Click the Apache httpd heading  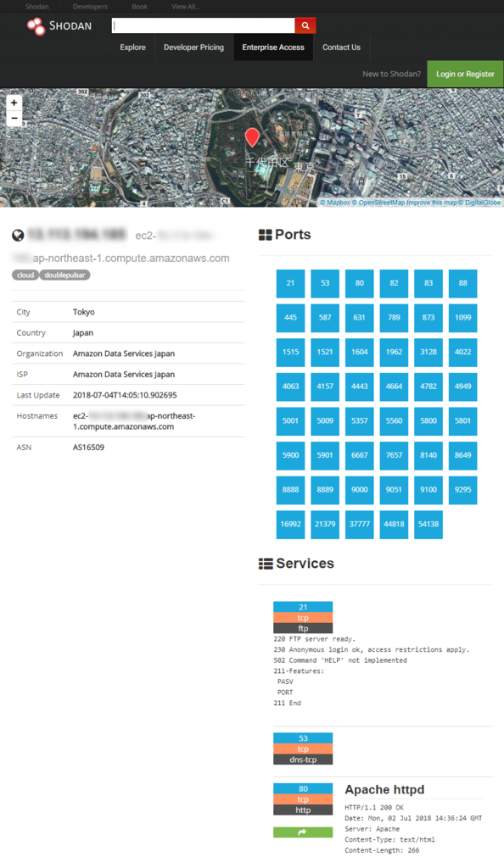[x=384, y=789]
